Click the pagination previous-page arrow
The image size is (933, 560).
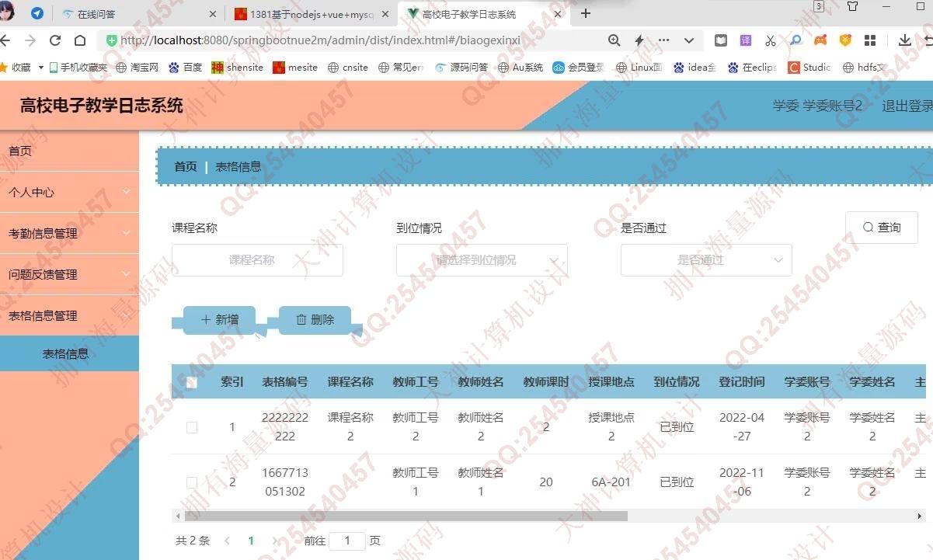click(227, 541)
